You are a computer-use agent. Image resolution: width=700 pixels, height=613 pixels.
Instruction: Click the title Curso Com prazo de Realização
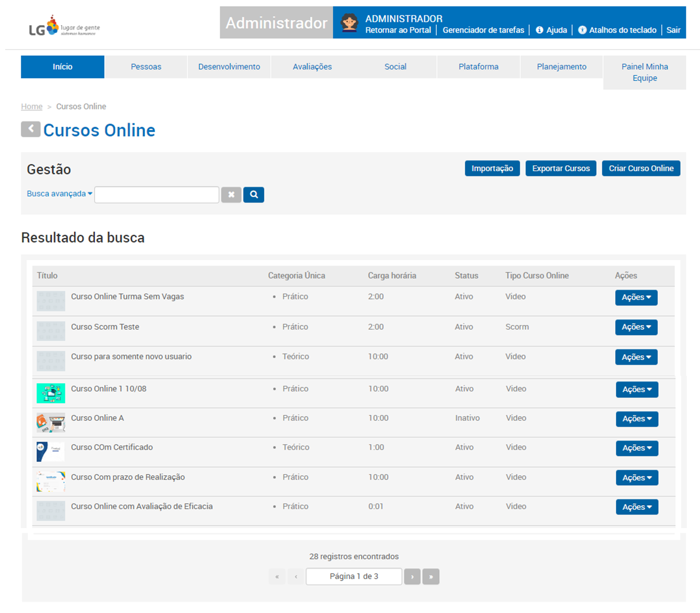click(128, 477)
